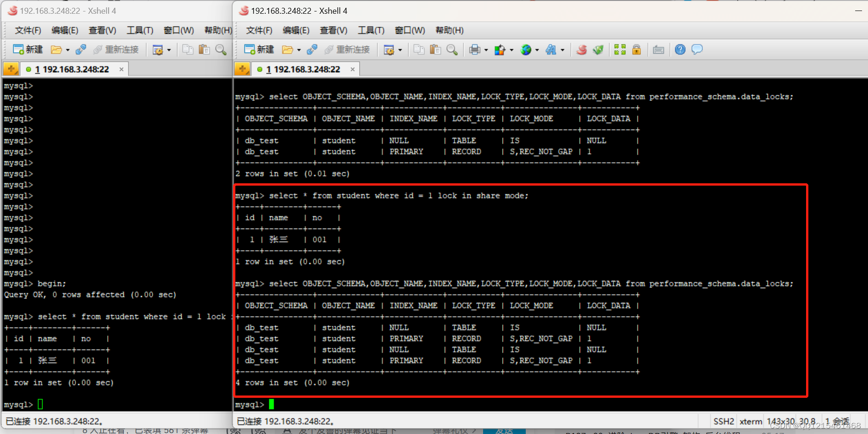Screen dimensions: 868x434
Task: Expand Print dropdown arrow
Action: pyautogui.click(x=486, y=50)
